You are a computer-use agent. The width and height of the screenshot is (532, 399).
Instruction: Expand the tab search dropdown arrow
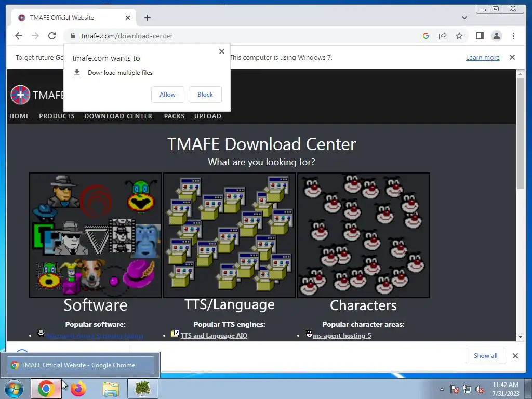coord(464,18)
